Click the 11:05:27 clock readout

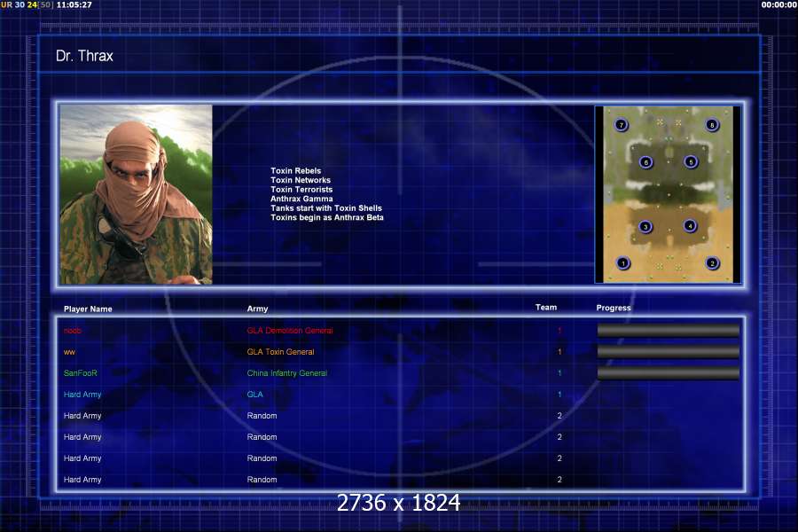(x=74, y=4)
